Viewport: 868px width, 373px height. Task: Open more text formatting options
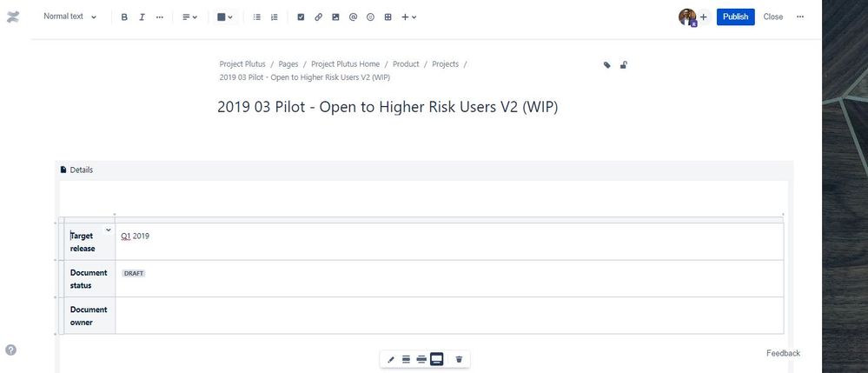[159, 17]
